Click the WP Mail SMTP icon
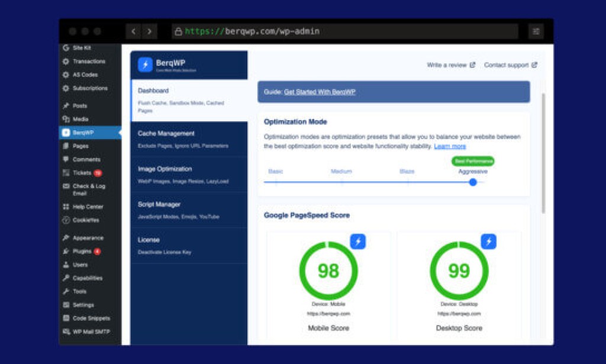606x364 pixels. click(x=66, y=331)
